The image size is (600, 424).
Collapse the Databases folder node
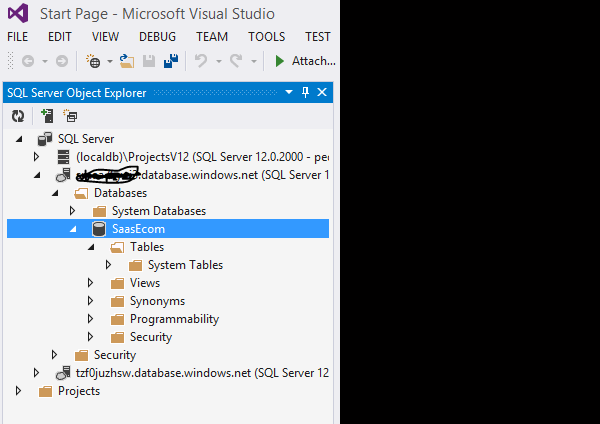tap(55, 193)
